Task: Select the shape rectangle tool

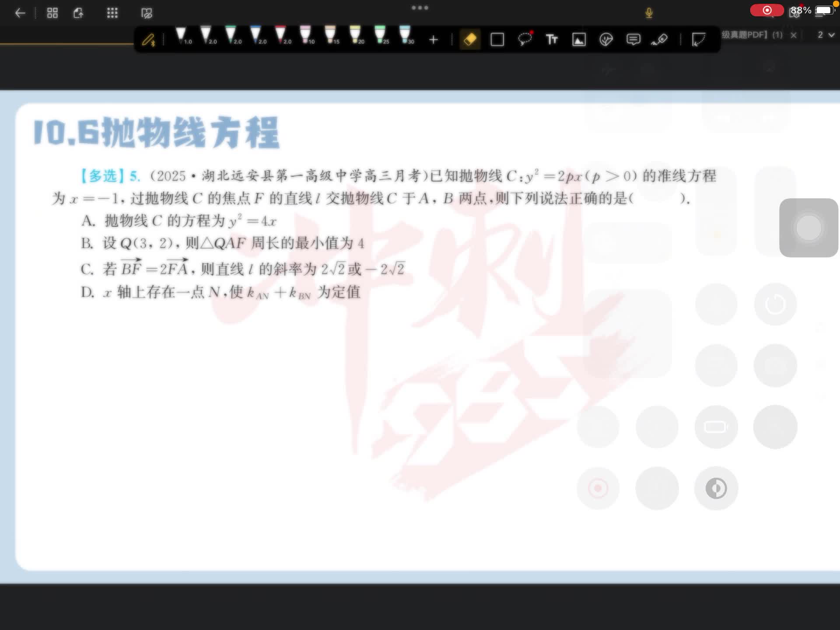Action: click(x=497, y=40)
